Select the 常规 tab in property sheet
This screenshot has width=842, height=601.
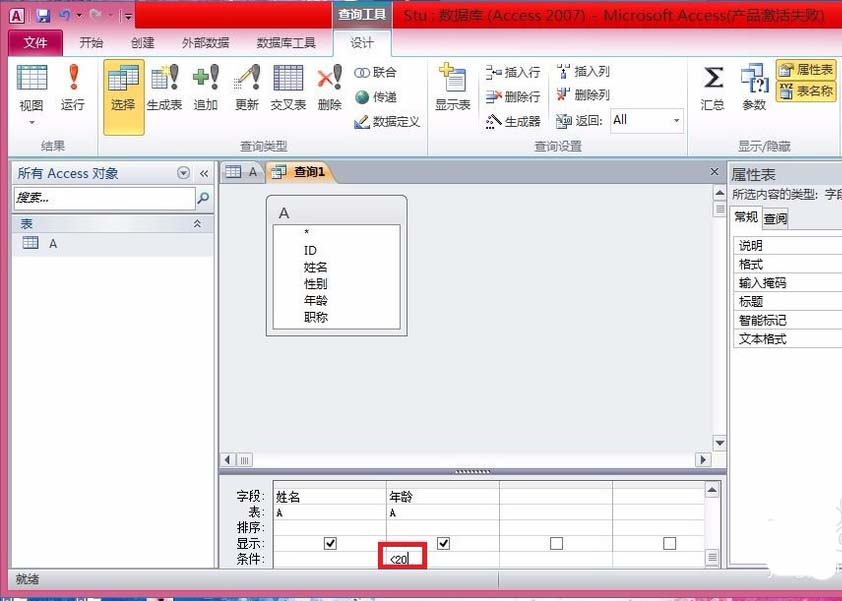tap(746, 217)
